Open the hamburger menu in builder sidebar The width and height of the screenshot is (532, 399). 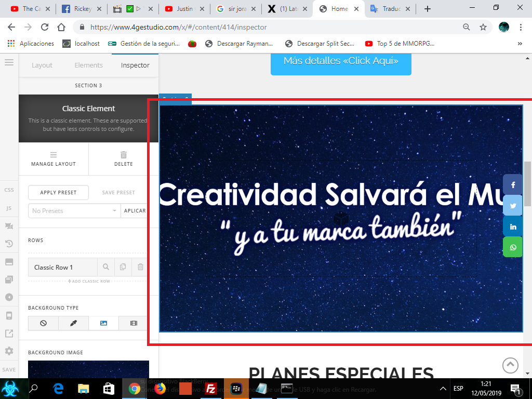pos(9,62)
